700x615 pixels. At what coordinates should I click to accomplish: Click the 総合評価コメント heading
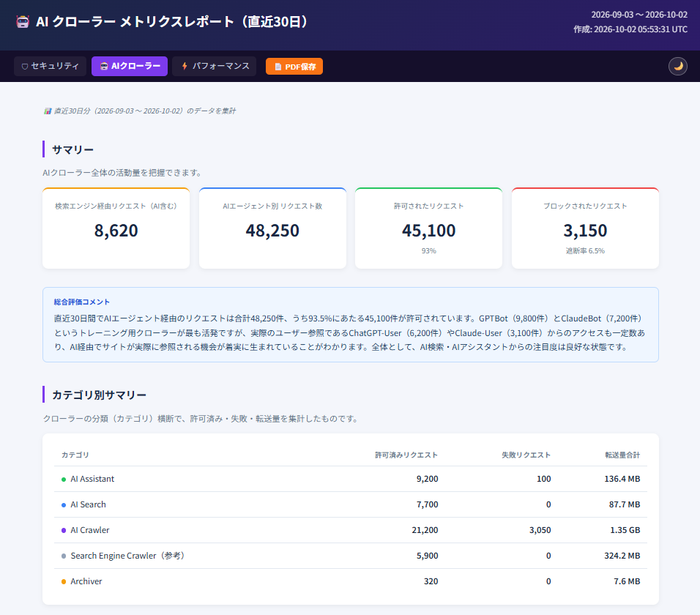click(x=82, y=302)
